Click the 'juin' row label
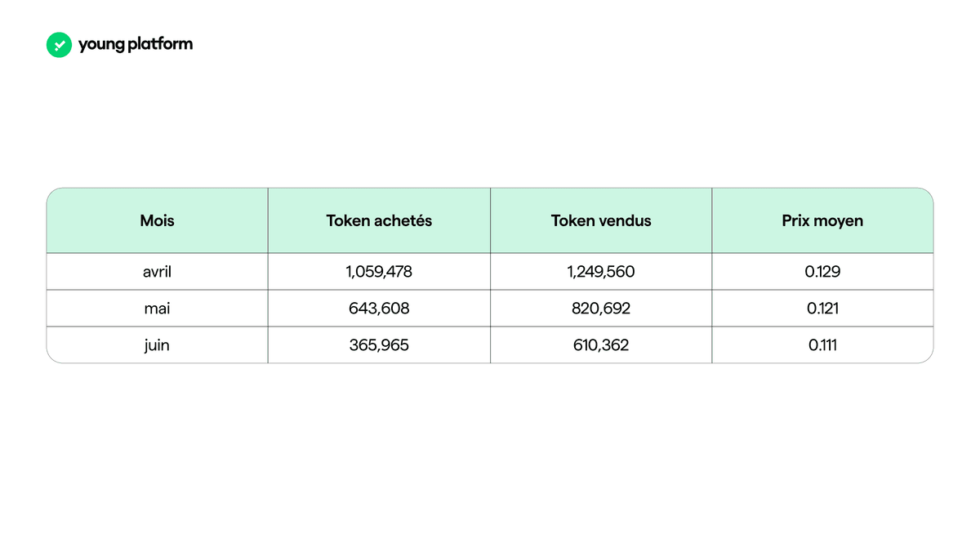 coord(157,345)
